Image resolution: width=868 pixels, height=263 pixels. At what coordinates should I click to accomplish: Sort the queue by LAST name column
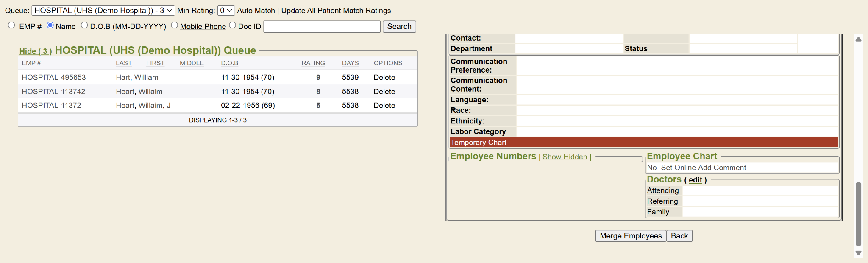(124, 63)
